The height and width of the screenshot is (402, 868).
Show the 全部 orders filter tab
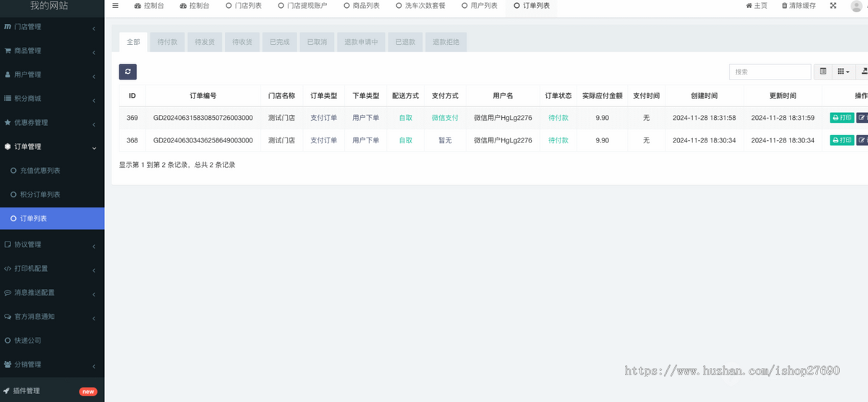pyautogui.click(x=133, y=42)
